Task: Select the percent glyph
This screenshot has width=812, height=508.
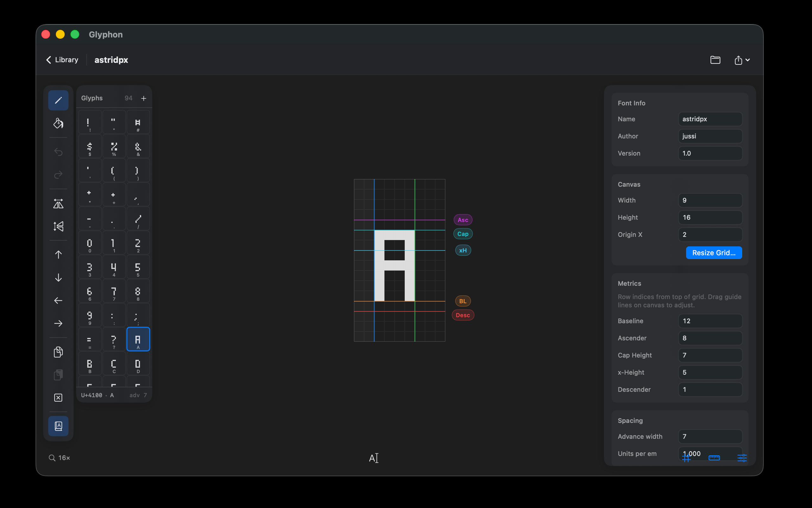Action: [114, 146]
